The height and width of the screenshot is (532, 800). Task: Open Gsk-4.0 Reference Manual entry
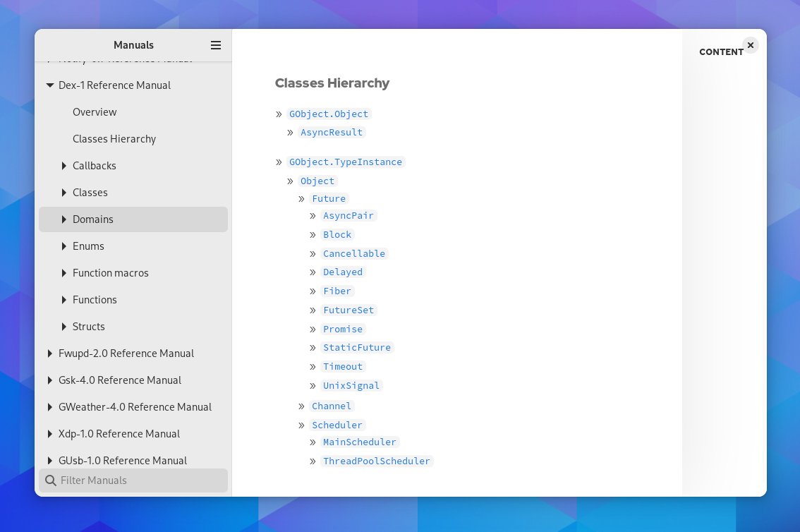click(x=120, y=380)
